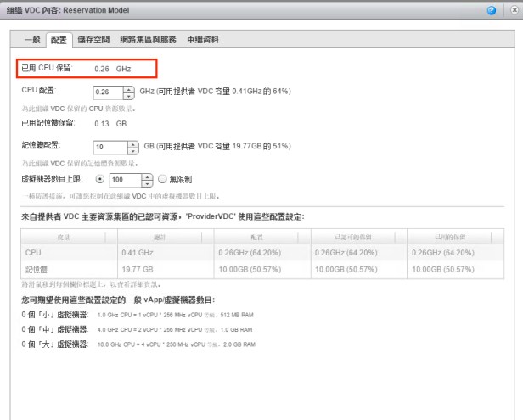Click the 0.13 GB used memory value
This screenshot has width=523, height=420.
coord(110,124)
